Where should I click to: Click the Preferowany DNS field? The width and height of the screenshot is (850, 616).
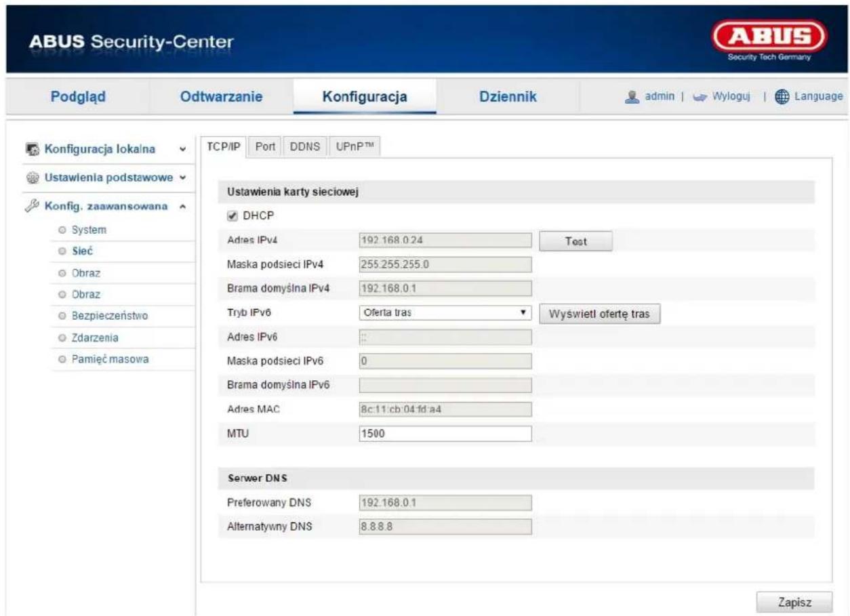(445, 503)
